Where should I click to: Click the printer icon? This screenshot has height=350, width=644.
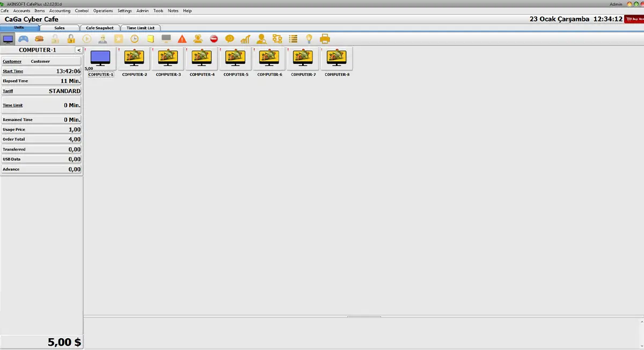(x=325, y=39)
